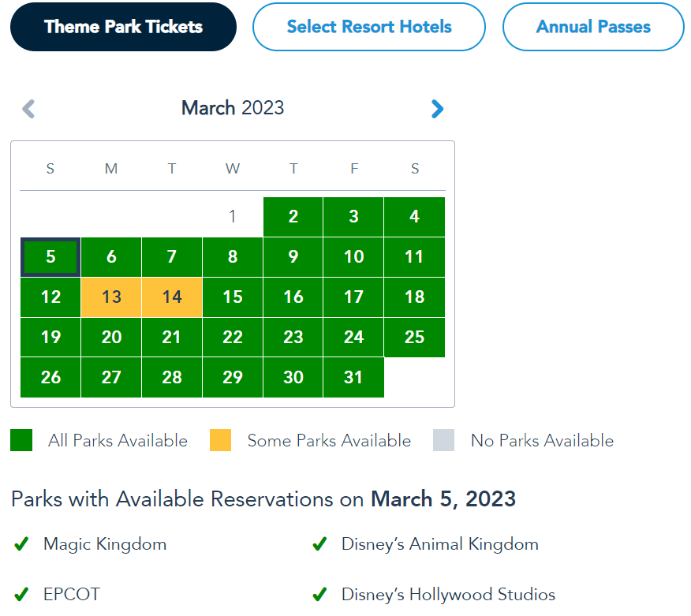Switch to the Annual Passes tab
The height and width of the screenshot is (616, 691).
click(593, 27)
